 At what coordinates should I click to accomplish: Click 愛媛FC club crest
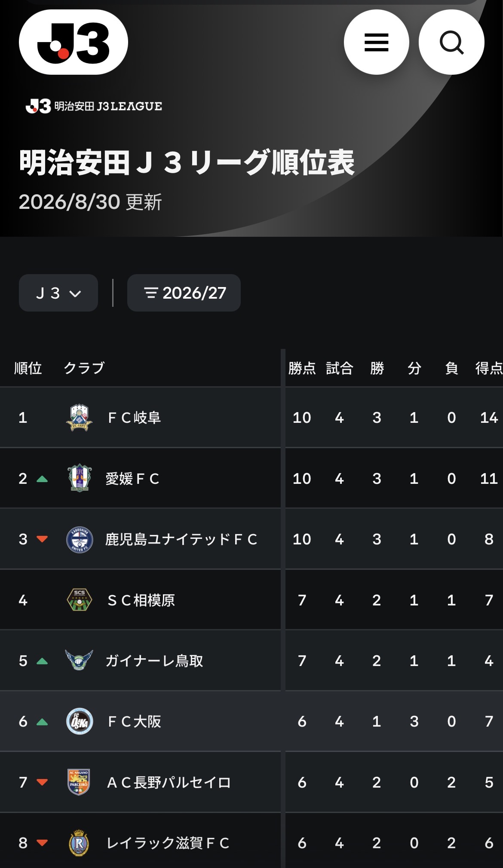[79, 478]
